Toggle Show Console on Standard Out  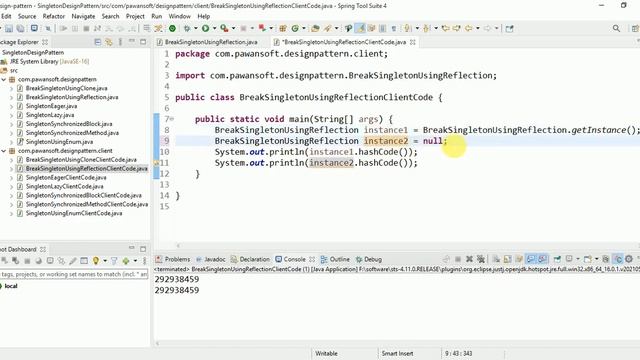pyautogui.click(x=531, y=259)
